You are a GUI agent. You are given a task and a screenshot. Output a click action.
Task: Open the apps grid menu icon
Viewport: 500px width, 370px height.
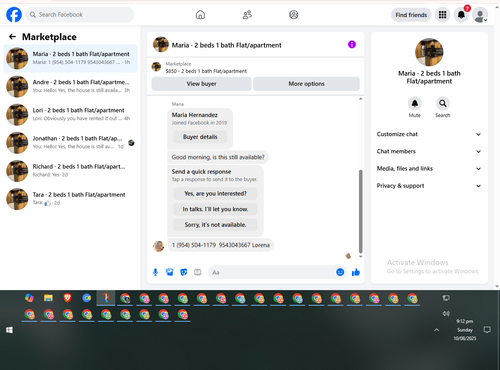pos(442,15)
